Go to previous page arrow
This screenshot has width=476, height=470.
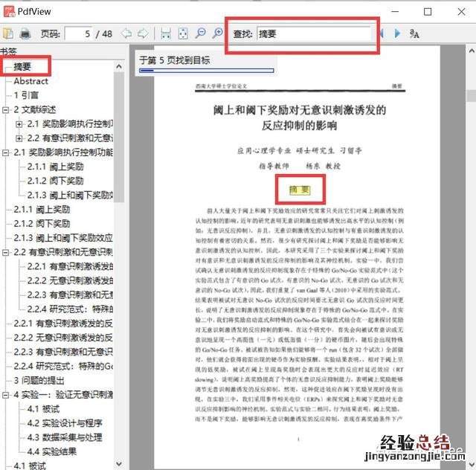(126, 33)
